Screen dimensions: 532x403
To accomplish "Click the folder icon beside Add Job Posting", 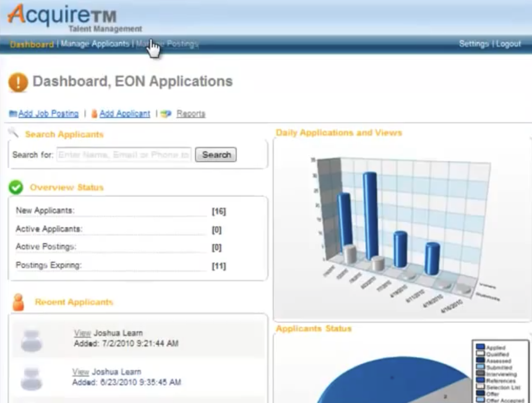I will pos(13,113).
